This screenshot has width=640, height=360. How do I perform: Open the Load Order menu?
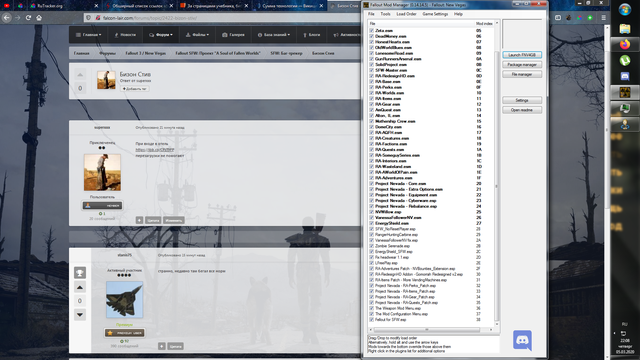pyautogui.click(x=407, y=14)
